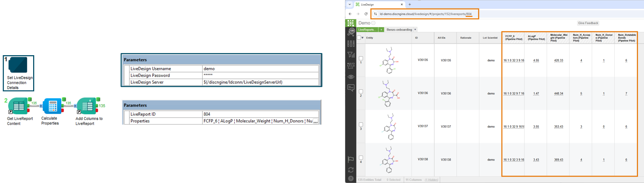Image resolution: width=644 pixels, height=183 pixels.
Task: Click the Num_Rotatable Bonds column header
Action: 627,38
